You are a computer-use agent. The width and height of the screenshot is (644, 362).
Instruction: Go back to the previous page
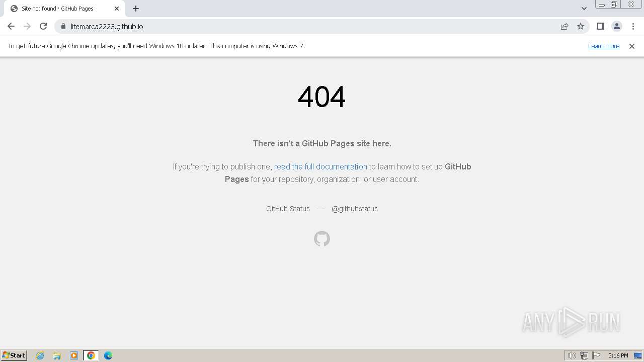pyautogui.click(x=11, y=26)
